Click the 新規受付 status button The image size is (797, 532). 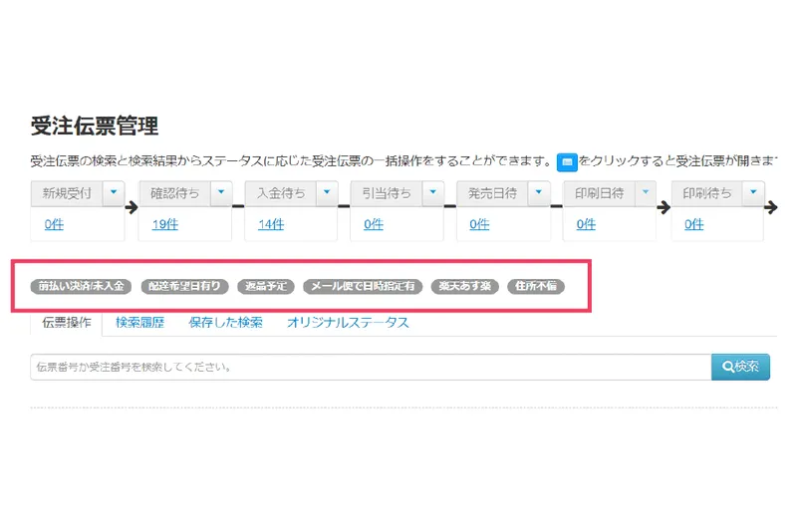click(x=67, y=193)
